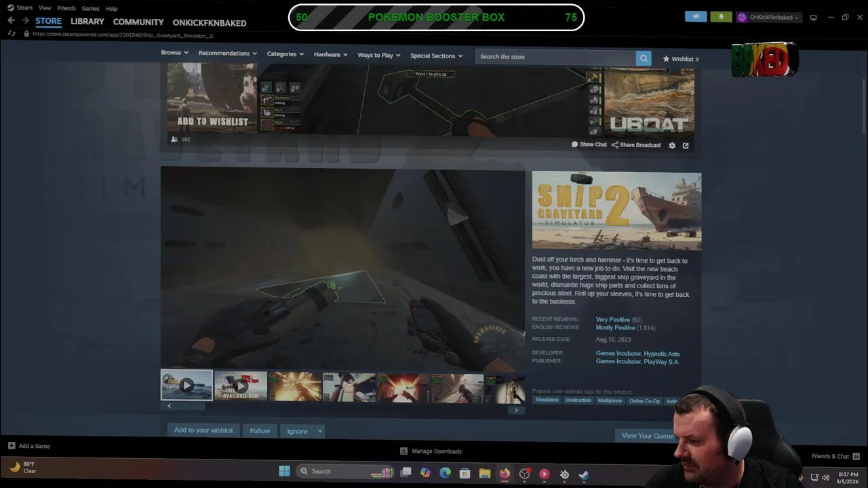The width and height of the screenshot is (868, 488).
Task: Click the Add a Game plus icon
Action: click(12, 446)
